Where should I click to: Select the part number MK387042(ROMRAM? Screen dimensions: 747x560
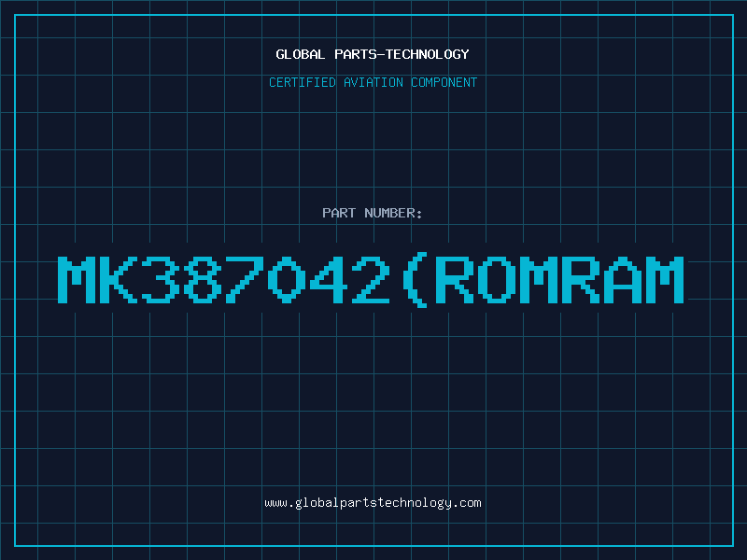(x=371, y=281)
